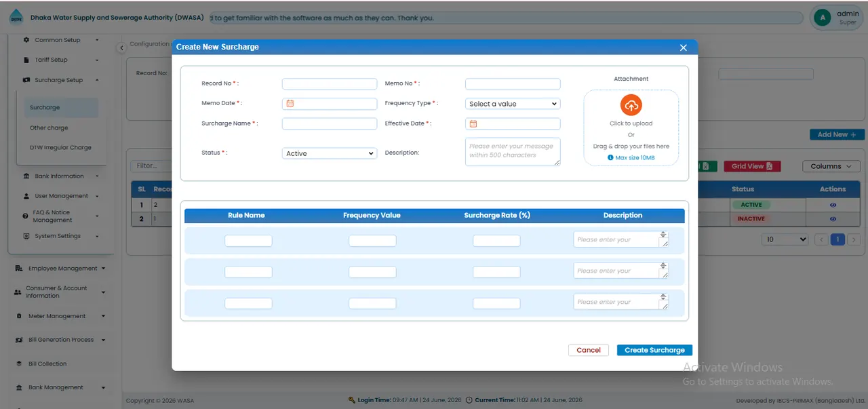This screenshot has height=409, width=868.
Task: Expand the Employee Management menu
Action: point(103,269)
